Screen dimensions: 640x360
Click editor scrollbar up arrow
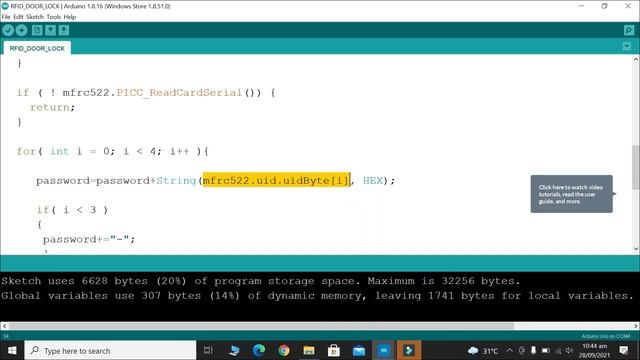click(636, 60)
